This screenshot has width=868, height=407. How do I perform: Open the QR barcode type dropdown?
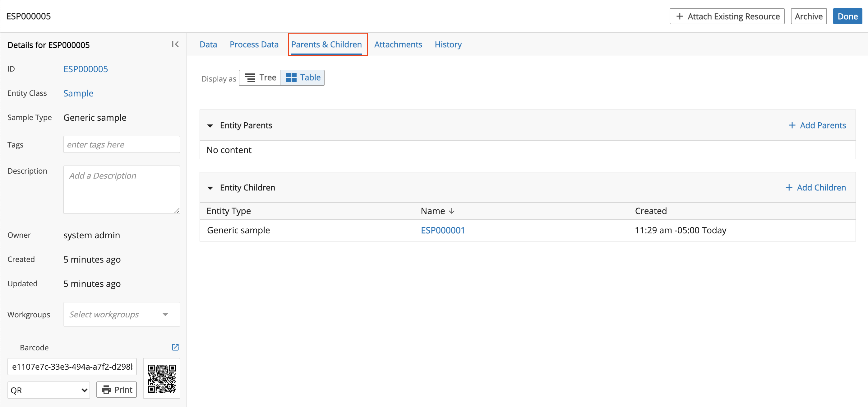coord(49,390)
